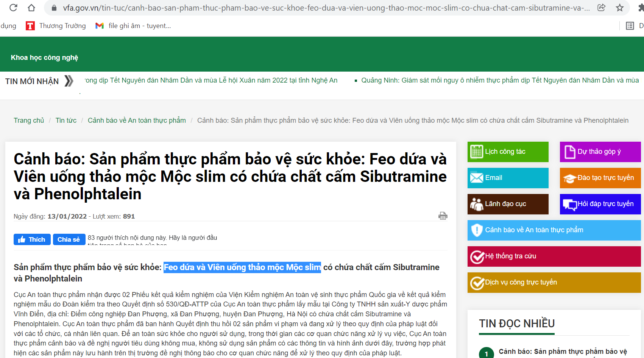Go to Trang chủ breadcrumb link
The image size is (644, 358).
[x=29, y=120]
